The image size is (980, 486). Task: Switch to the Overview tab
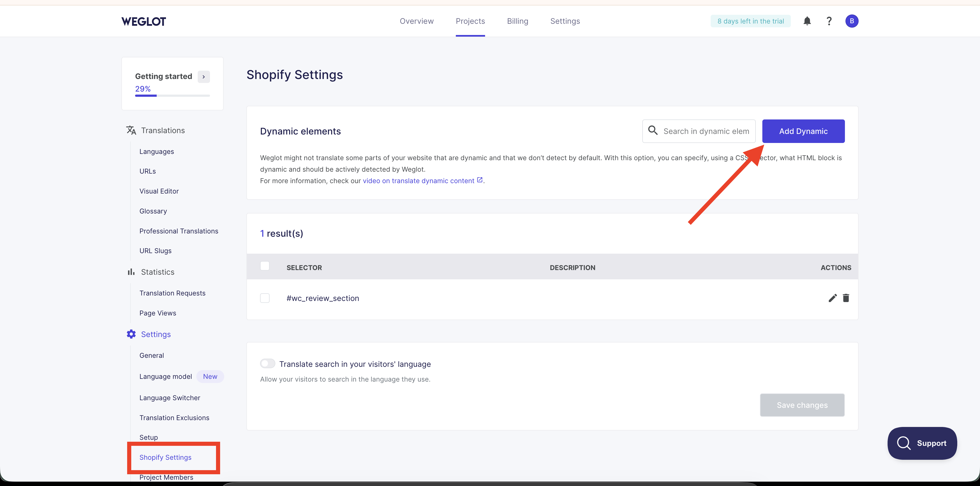click(x=416, y=21)
